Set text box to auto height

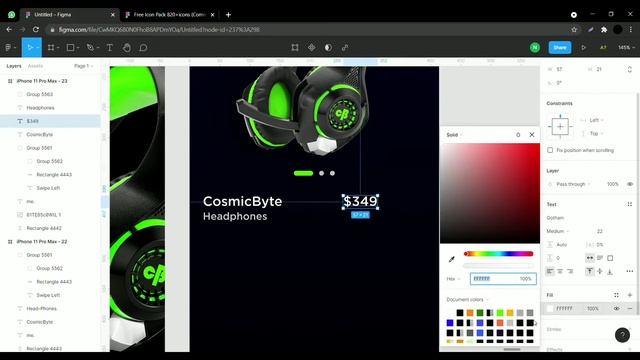pyautogui.click(x=600, y=258)
